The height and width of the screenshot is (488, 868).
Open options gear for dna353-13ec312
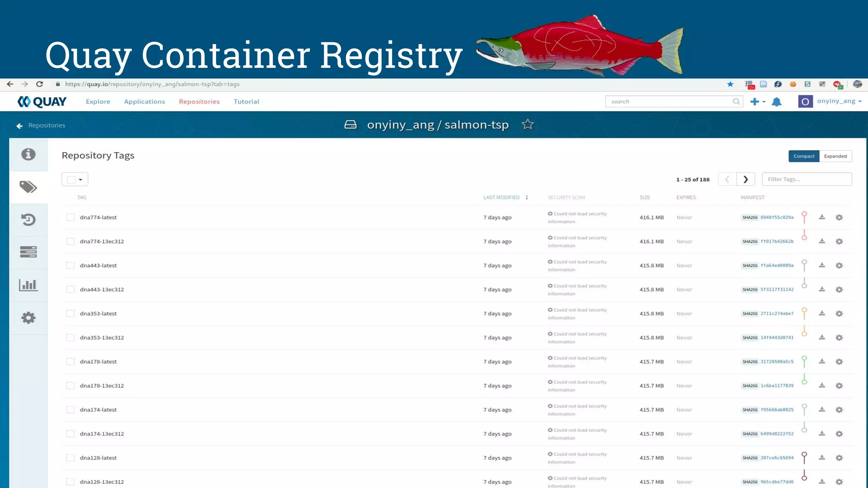(x=839, y=338)
